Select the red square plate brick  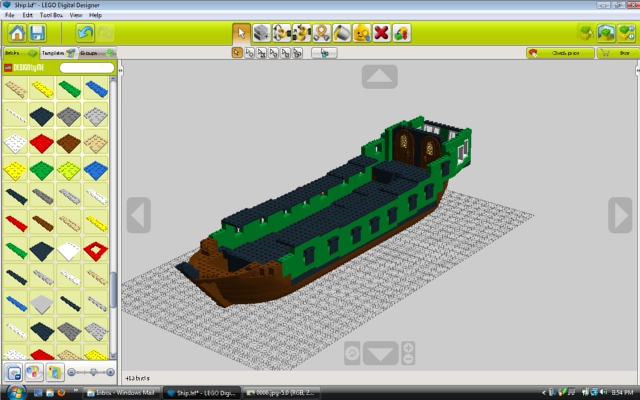tap(42, 143)
